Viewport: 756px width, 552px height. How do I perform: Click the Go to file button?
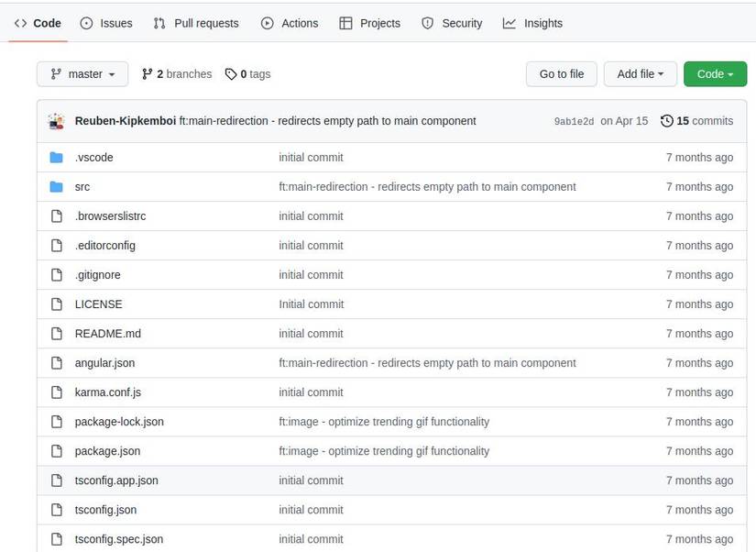(x=561, y=74)
